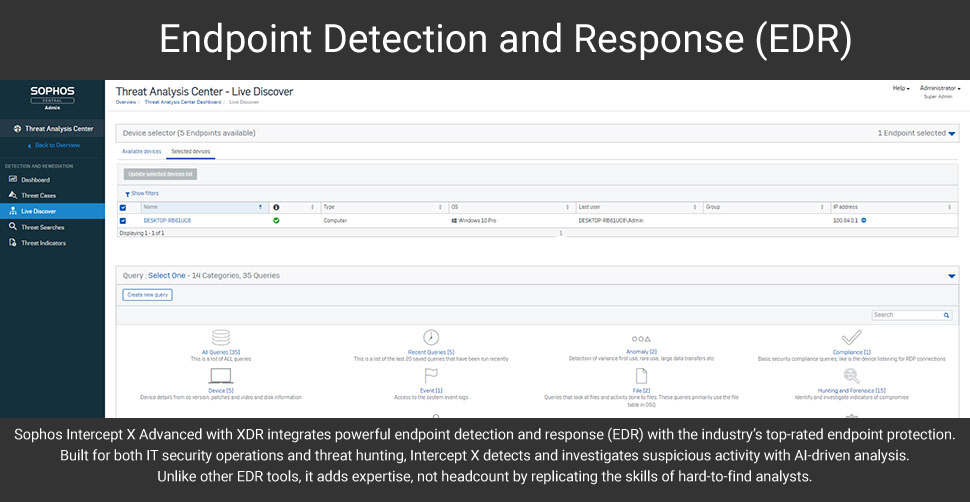The image size is (970, 502).
Task: Click the blue icon beside IP 100.64.0.1
Action: [x=864, y=220]
